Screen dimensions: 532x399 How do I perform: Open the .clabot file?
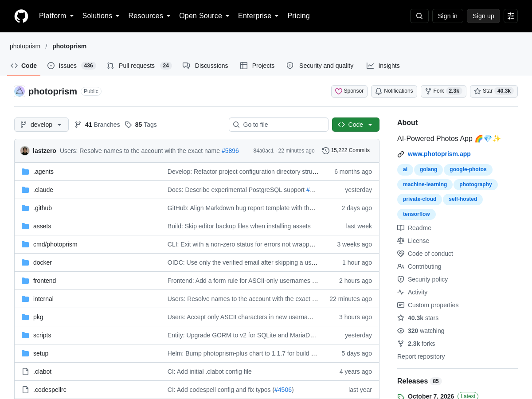[42, 372]
